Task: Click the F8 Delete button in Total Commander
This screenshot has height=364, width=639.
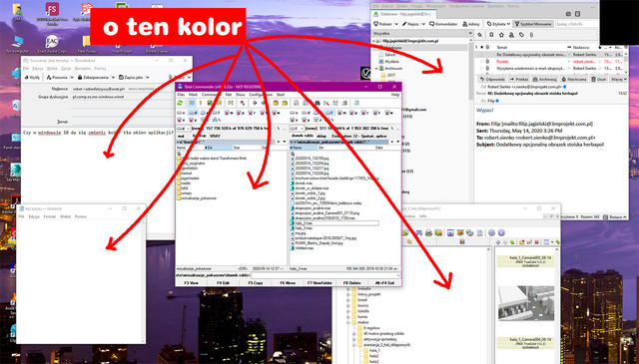Action: (x=352, y=282)
